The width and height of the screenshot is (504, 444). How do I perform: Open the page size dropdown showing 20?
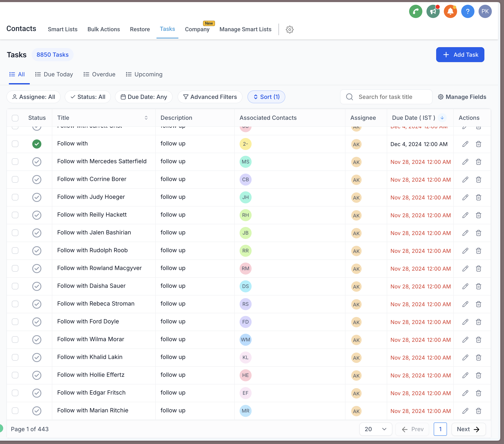(376, 429)
